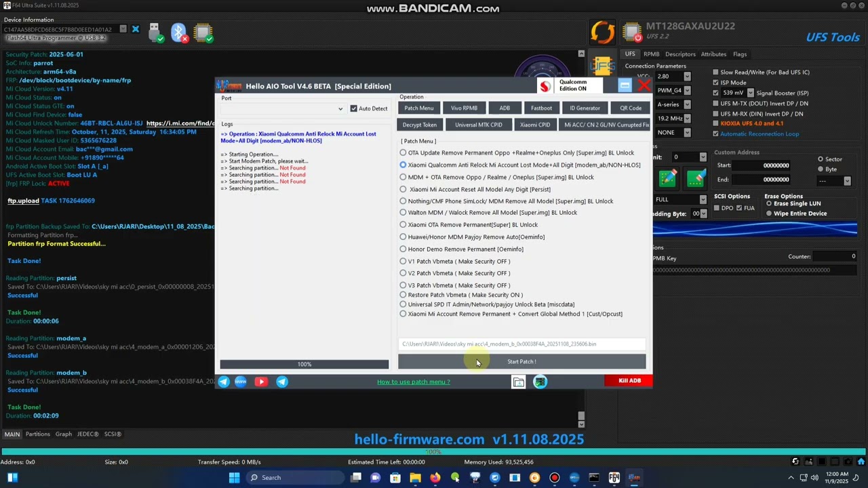Click the Qualcomm logo icon
868x488 pixels.
[545, 86]
